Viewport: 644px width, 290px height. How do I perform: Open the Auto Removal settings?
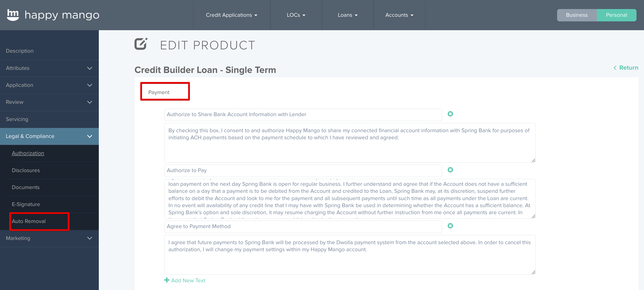point(29,221)
